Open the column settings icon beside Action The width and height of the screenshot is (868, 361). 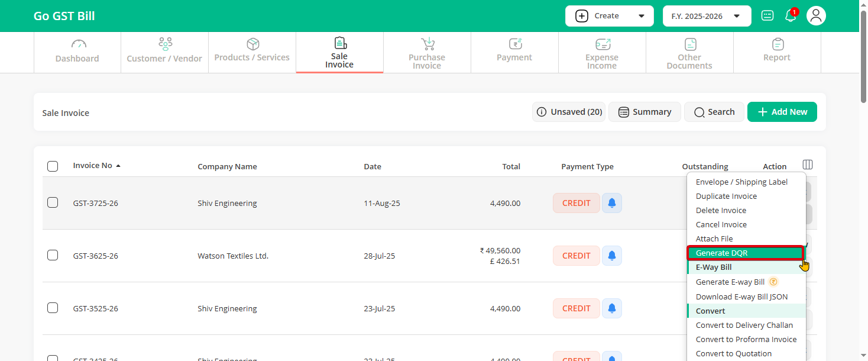point(808,165)
